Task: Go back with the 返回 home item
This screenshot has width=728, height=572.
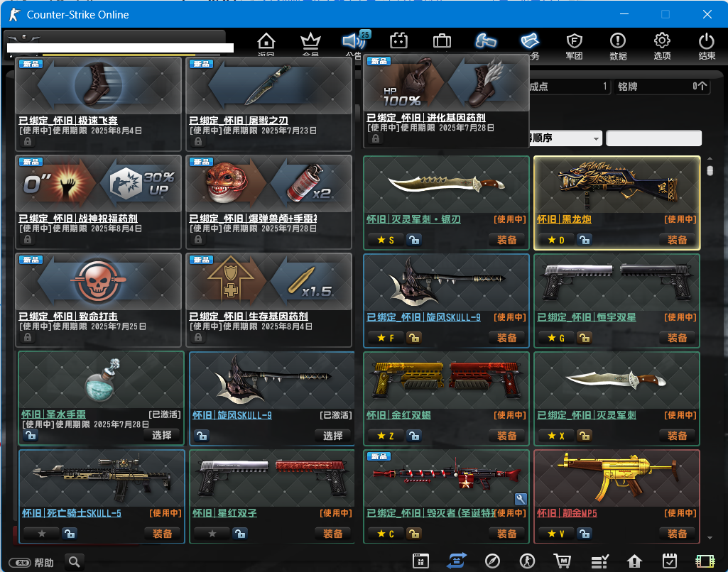Action: (x=266, y=45)
